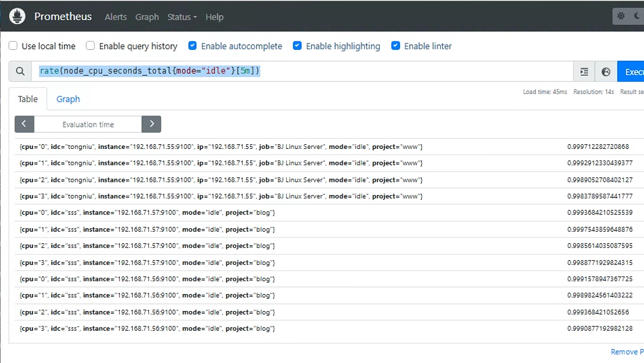Go to previous evaluation time arrow
Viewport: 644px width, 363px height.
[x=24, y=124]
